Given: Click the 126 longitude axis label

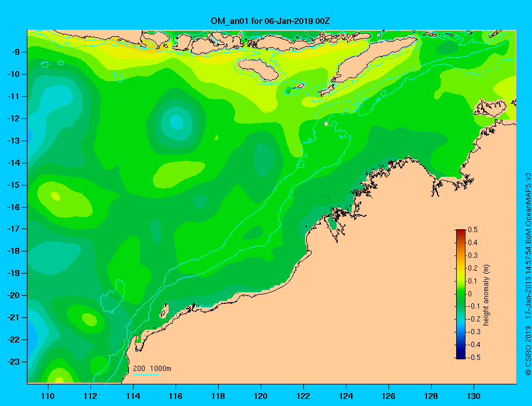Looking at the screenshot, I should [388, 396].
